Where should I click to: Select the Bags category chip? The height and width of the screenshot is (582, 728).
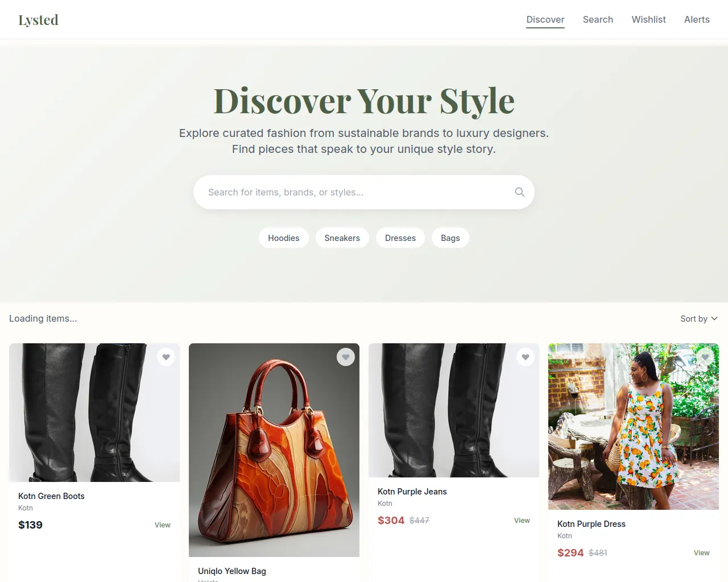pyautogui.click(x=450, y=238)
